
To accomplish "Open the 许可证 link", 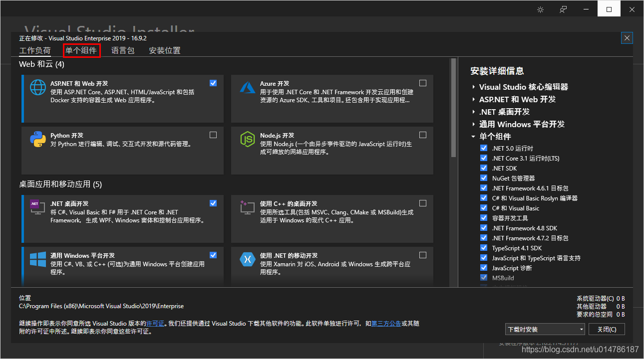I will [155, 324].
